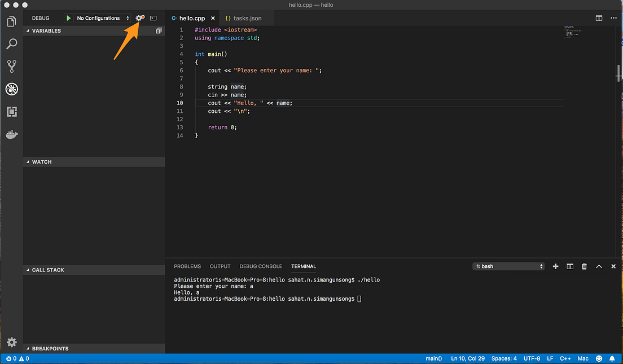623x364 pixels.
Task: Configure launch.json via the gear icon
Action: click(x=139, y=17)
